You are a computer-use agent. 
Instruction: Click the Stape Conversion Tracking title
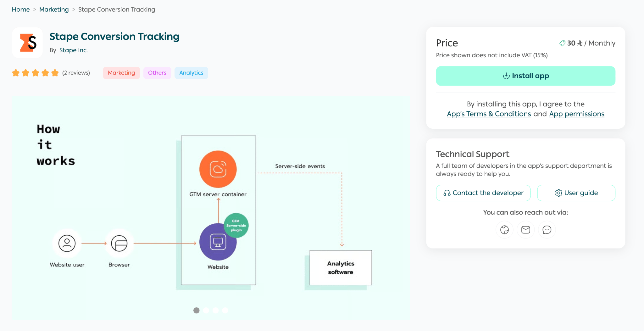(x=114, y=36)
